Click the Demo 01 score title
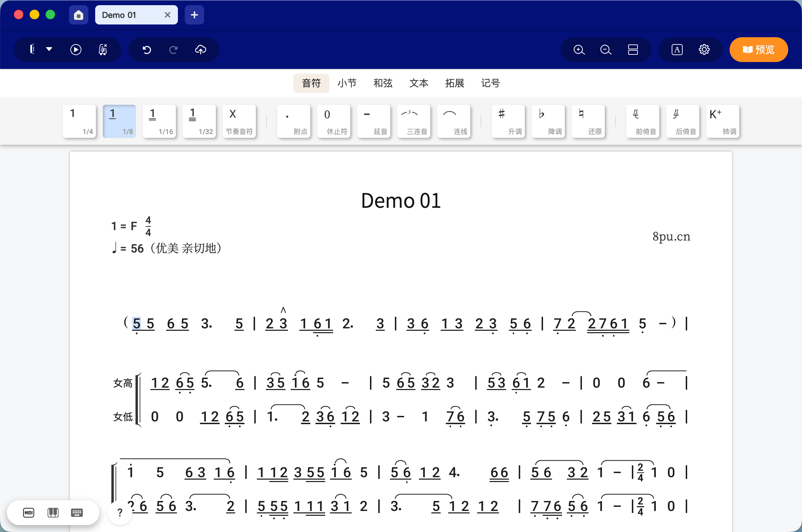The image size is (802, 532). (401, 201)
